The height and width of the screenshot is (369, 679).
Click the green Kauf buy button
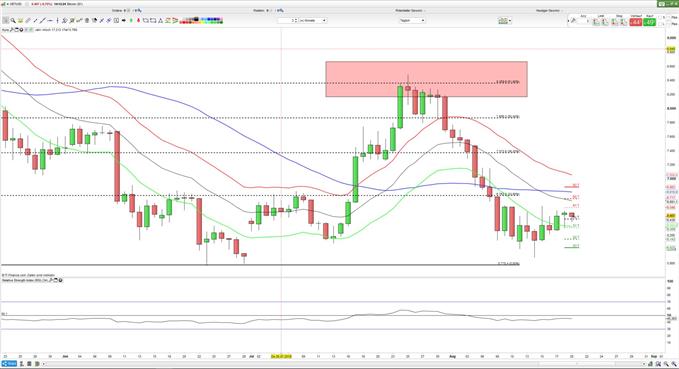(649, 21)
